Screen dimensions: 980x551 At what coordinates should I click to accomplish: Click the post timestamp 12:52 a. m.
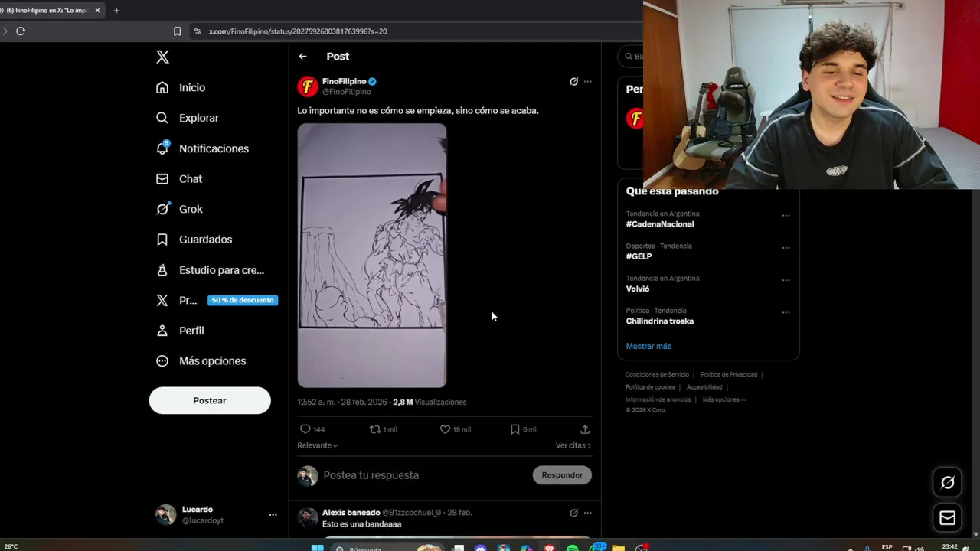tap(342, 402)
